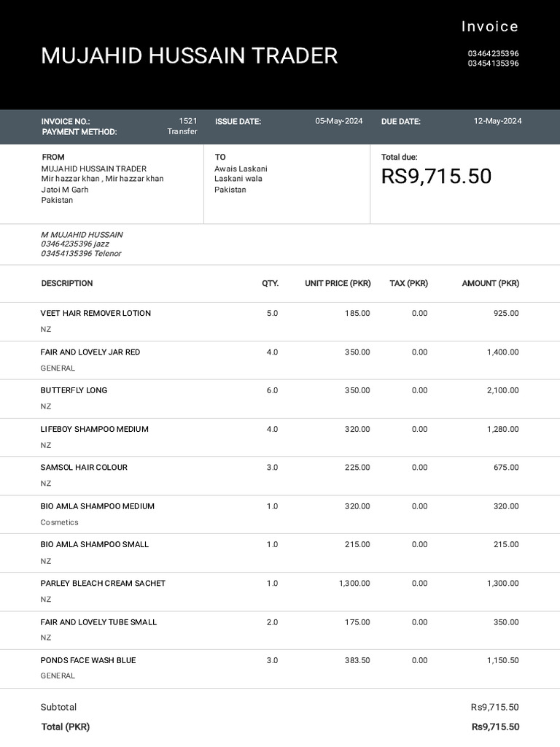The width and height of the screenshot is (560, 747).
Task: Select the PARLEY BLEACH CREAM SACHET item
Action: point(103,583)
